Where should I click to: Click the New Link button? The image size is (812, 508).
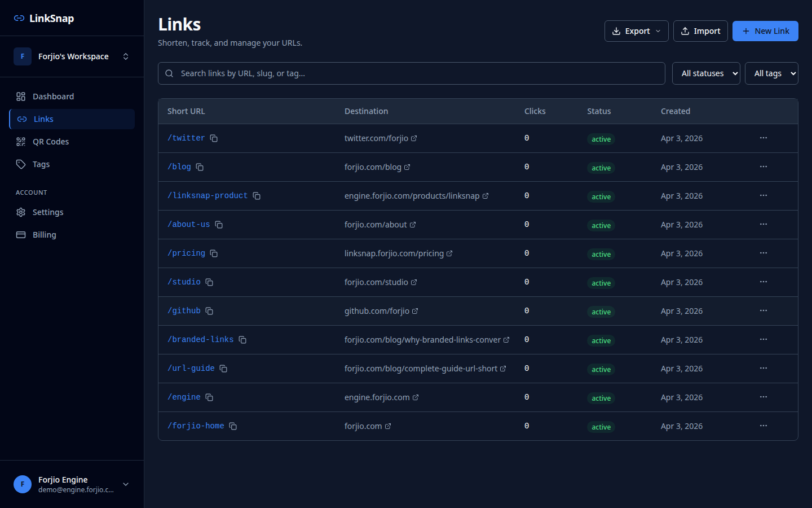point(765,31)
